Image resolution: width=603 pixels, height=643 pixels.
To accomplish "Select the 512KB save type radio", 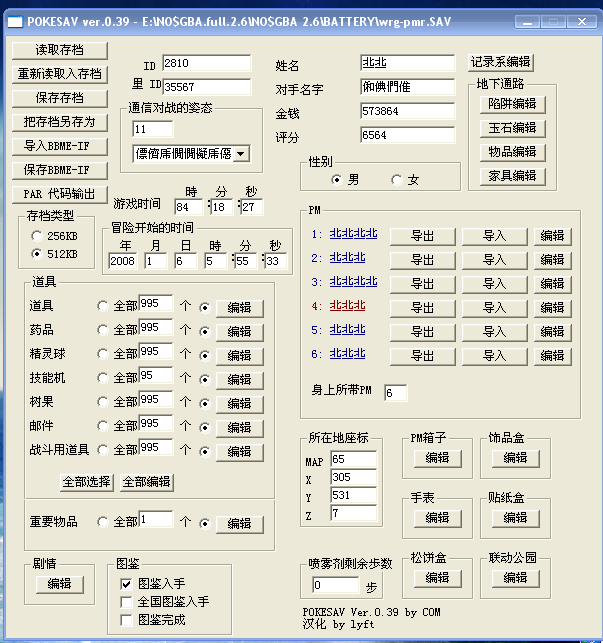I will click(x=37, y=254).
